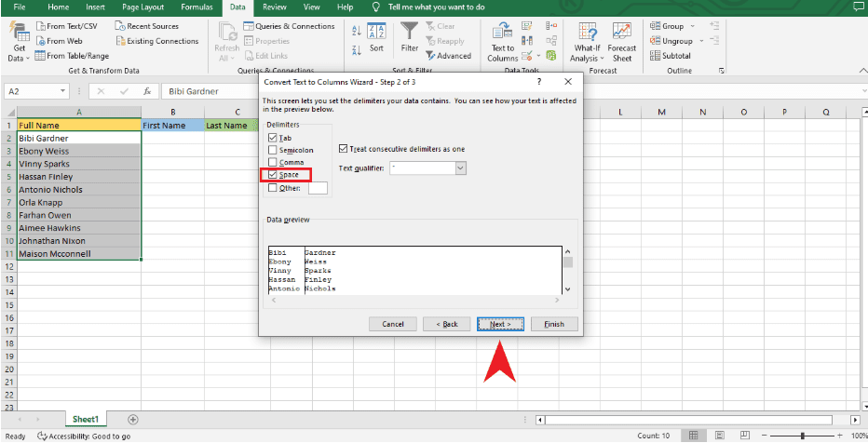Image resolution: width=868 pixels, height=443 pixels.
Task: Click the Subtotal command
Action: [671, 56]
